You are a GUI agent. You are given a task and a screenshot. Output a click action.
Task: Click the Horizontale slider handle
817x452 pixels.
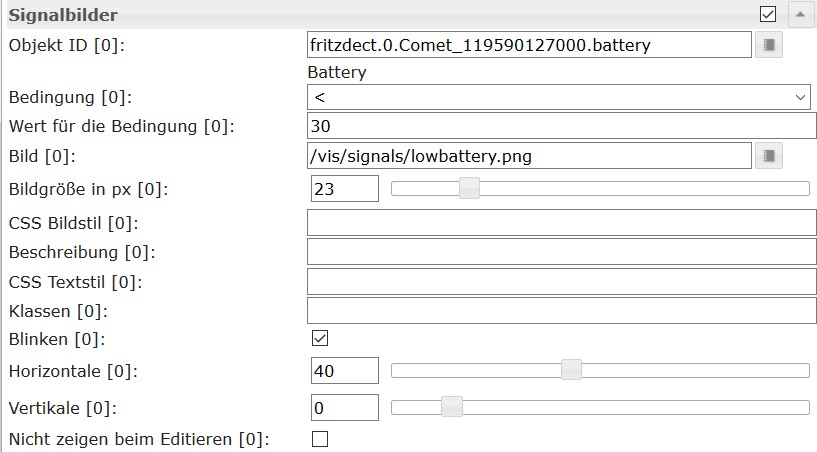[x=571, y=370]
